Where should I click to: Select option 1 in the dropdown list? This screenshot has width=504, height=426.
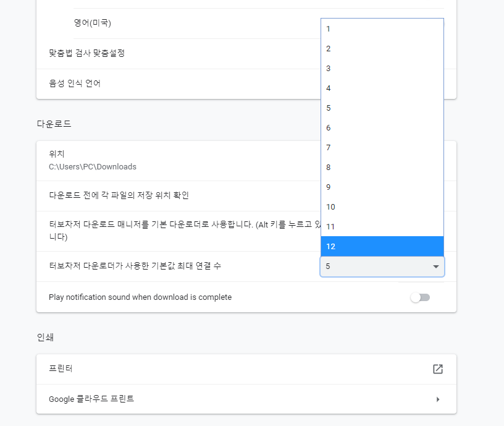pos(382,28)
